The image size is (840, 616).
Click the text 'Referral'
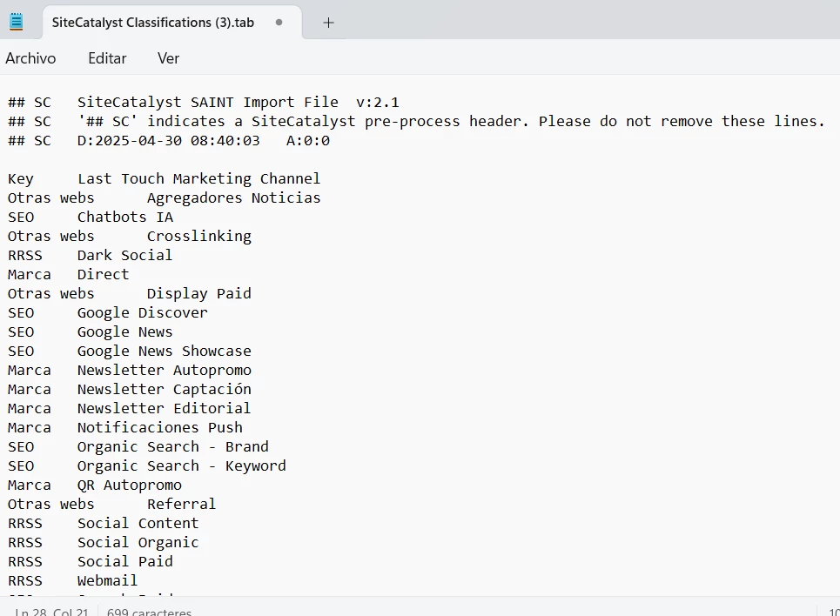pyautogui.click(x=181, y=505)
